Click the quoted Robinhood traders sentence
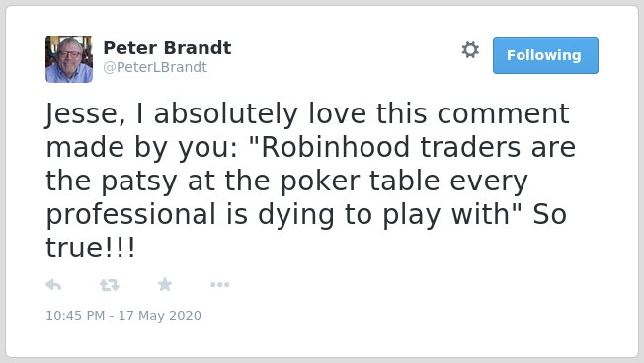The height and width of the screenshot is (363, 644). tap(311, 181)
